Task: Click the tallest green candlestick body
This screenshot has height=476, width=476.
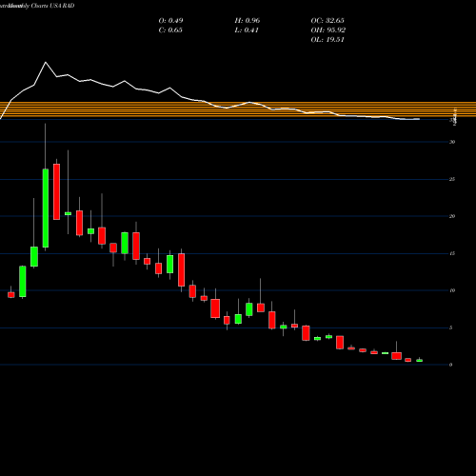Action: tap(46, 208)
